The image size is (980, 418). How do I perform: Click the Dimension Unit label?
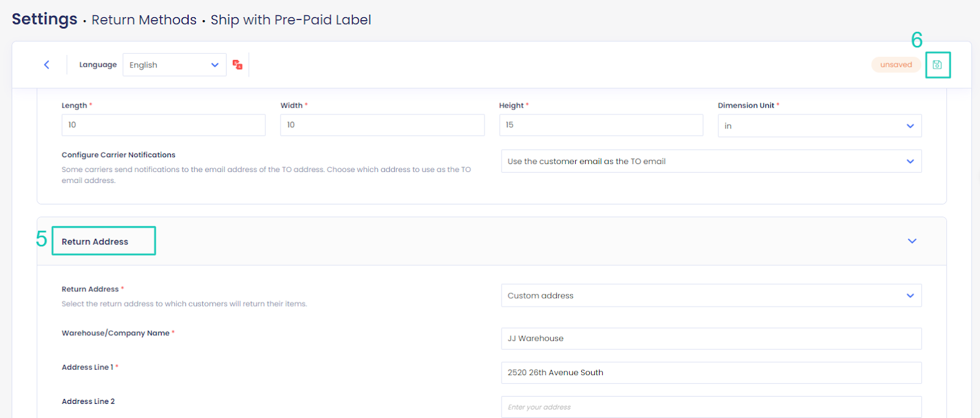[x=746, y=105]
